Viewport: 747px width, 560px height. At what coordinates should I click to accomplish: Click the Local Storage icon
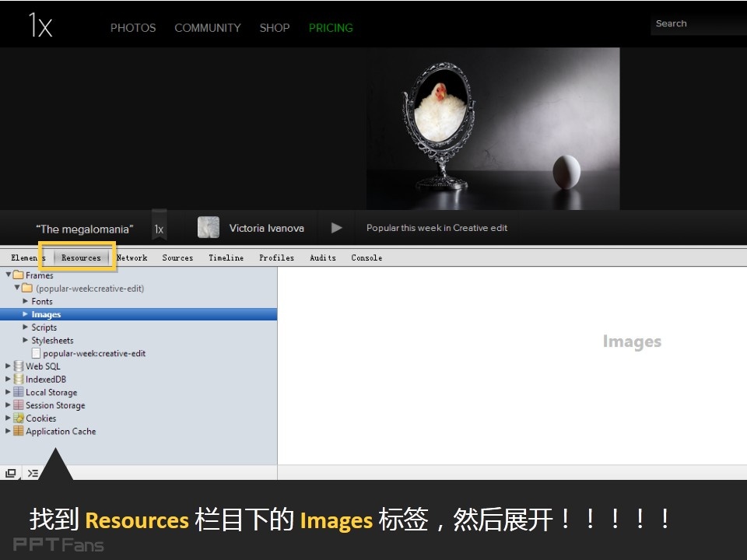[18, 392]
